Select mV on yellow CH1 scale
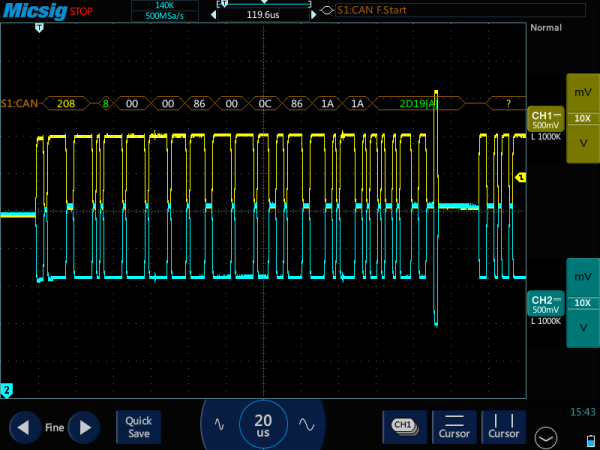Image resolution: width=600 pixels, height=450 pixels. coord(583,92)
